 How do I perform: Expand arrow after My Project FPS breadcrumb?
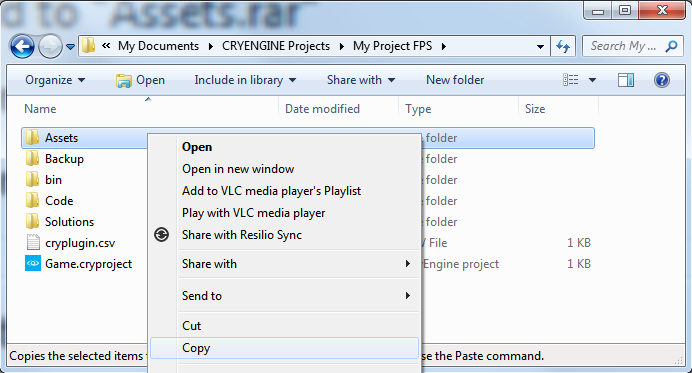(x=444, y=46)
